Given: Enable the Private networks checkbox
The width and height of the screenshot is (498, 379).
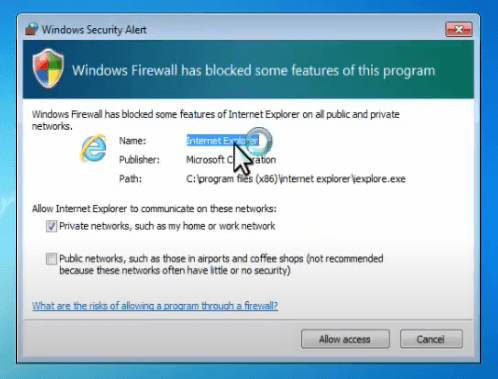Looking at the screenshot, I should pos(51,226).
